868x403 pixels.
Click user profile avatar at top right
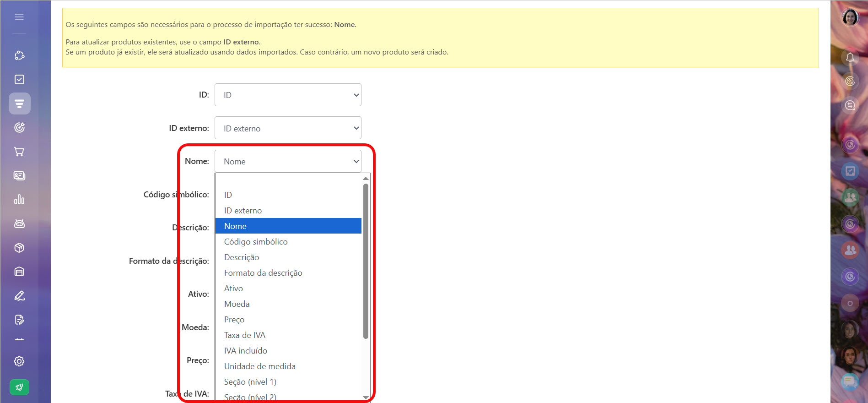[x=850, y=17]
